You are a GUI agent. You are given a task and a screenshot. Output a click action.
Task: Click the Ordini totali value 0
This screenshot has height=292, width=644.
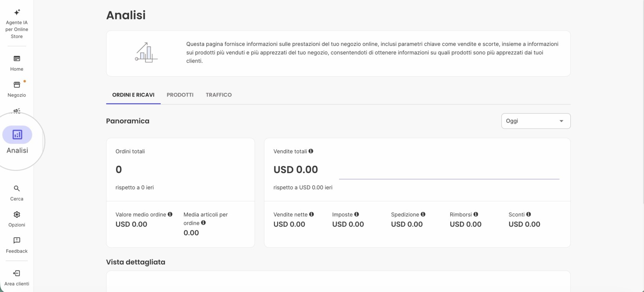click(x=119, y=170)
